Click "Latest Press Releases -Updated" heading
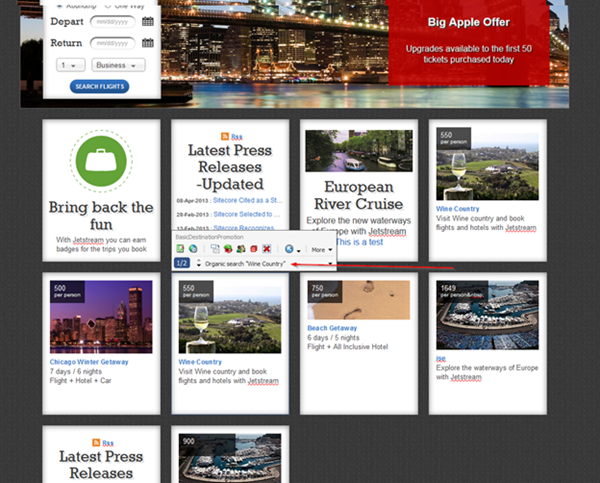Image resolution: width=600 pixels, height=483 pixels. [x=230, y=167]
